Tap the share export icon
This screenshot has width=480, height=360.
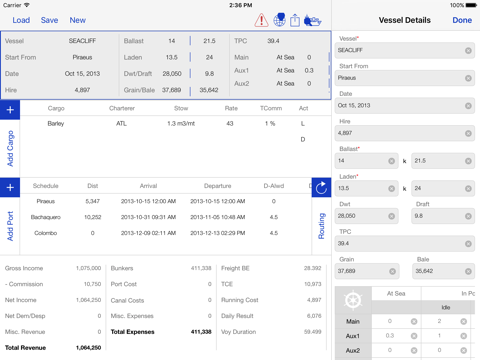pos(295,20)
